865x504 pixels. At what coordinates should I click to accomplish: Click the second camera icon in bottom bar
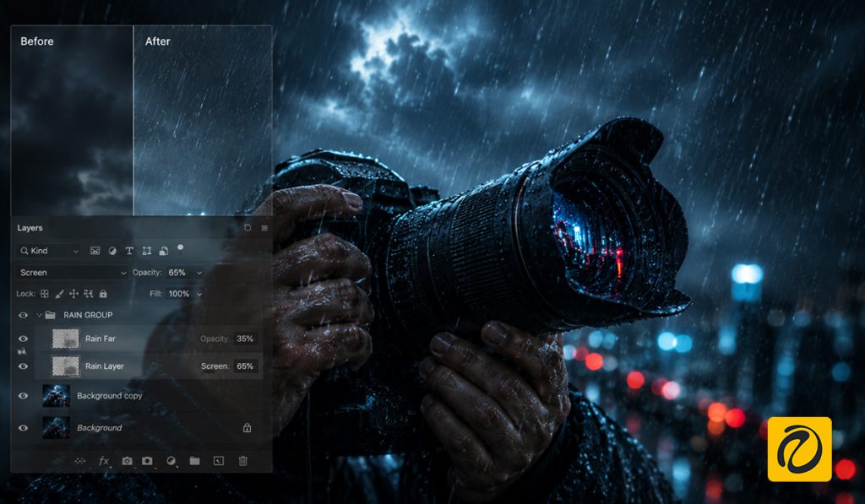tap(147, 460)
